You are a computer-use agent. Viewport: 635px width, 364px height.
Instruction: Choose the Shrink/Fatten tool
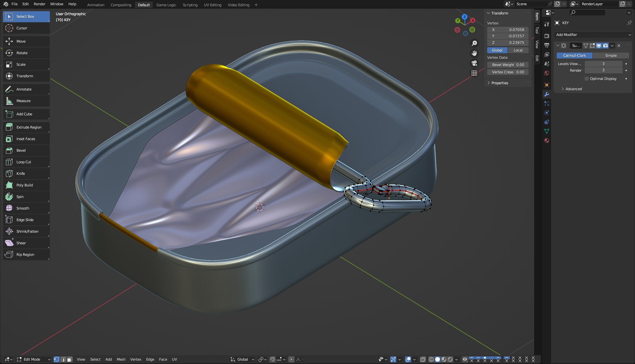[x=26, y=232]
